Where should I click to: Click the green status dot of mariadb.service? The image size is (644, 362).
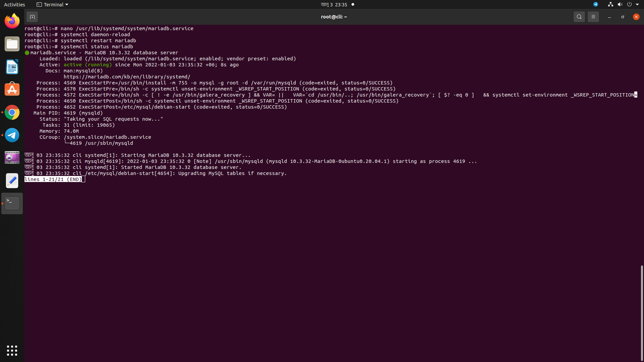27,53
